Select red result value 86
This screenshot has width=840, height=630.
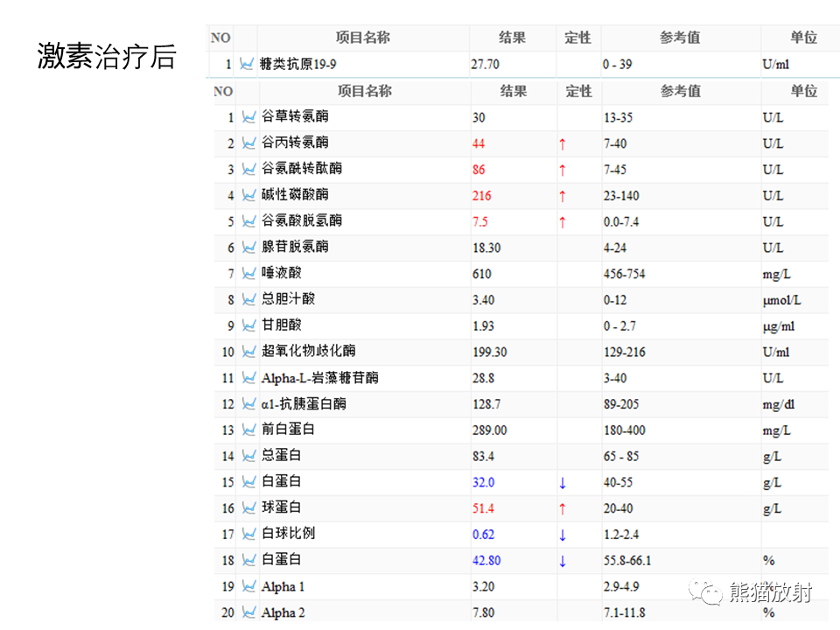tap(479, 170)
